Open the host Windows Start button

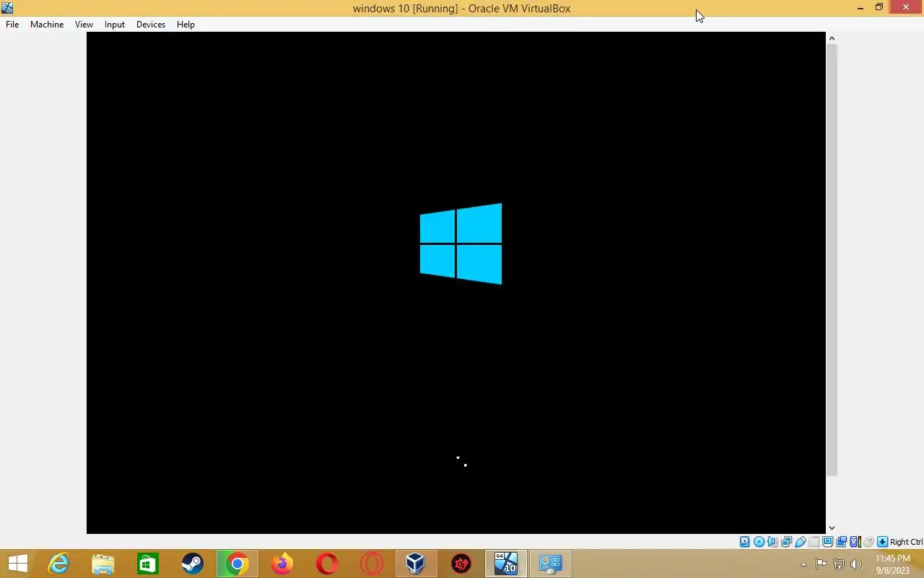click(x=17, y=563)
